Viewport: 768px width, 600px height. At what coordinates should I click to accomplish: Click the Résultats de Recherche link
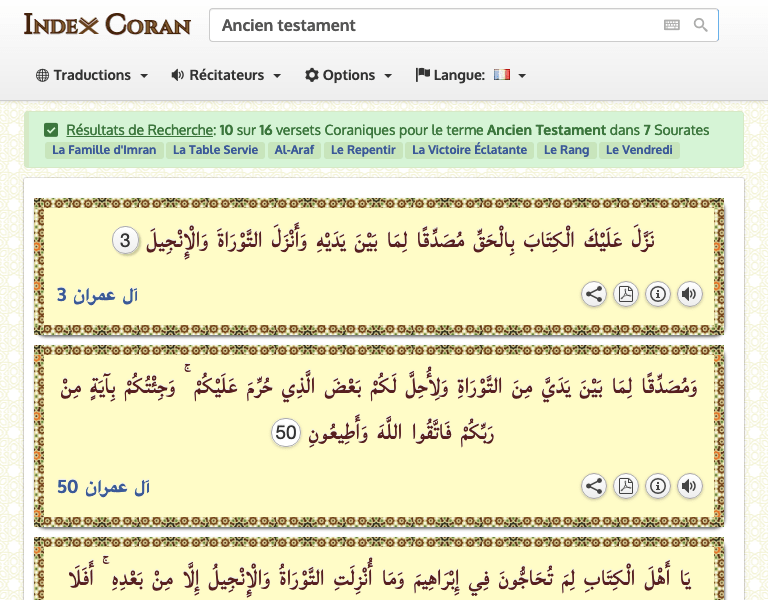[x=140, y=130]
